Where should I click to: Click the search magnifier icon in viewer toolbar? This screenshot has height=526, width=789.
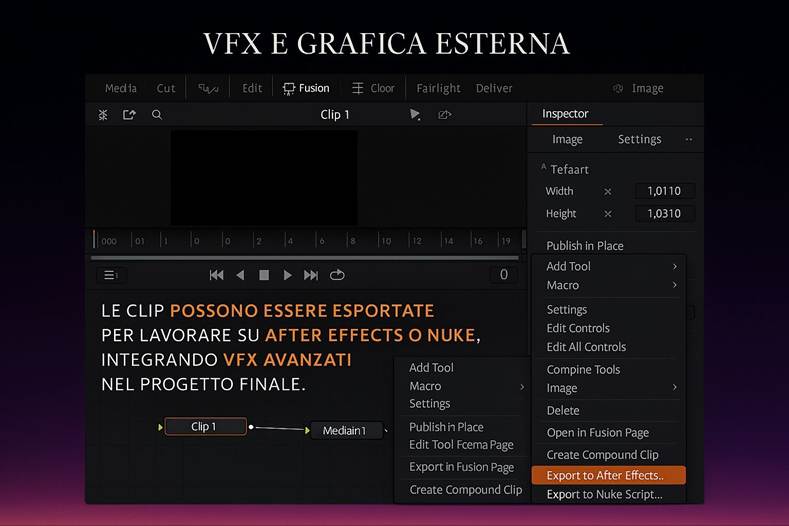157,115
